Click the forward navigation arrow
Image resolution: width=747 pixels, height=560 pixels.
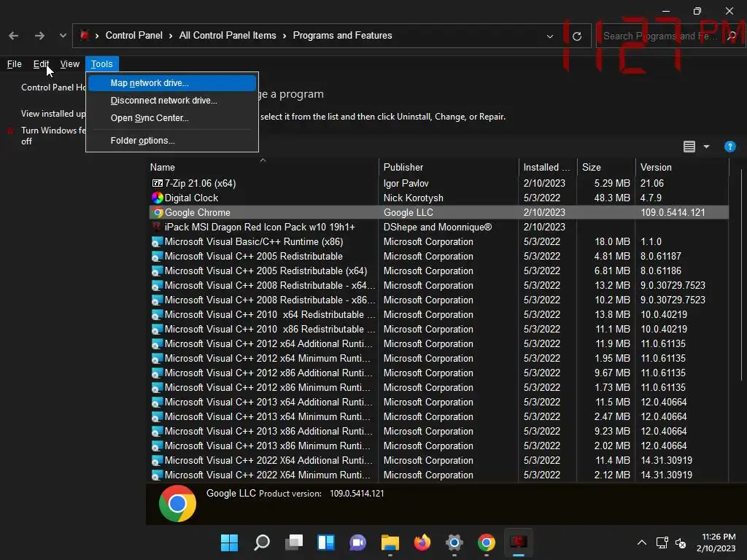point(39,36)
